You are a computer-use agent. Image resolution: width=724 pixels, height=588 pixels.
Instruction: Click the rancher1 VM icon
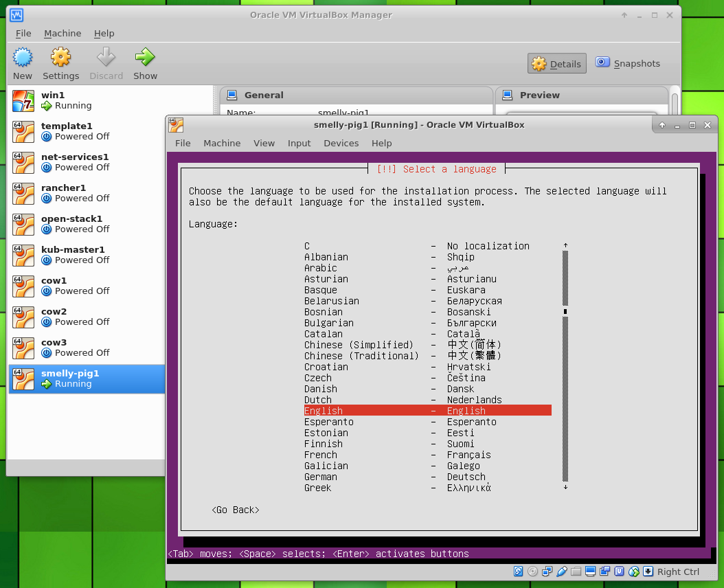pos(23,194)
